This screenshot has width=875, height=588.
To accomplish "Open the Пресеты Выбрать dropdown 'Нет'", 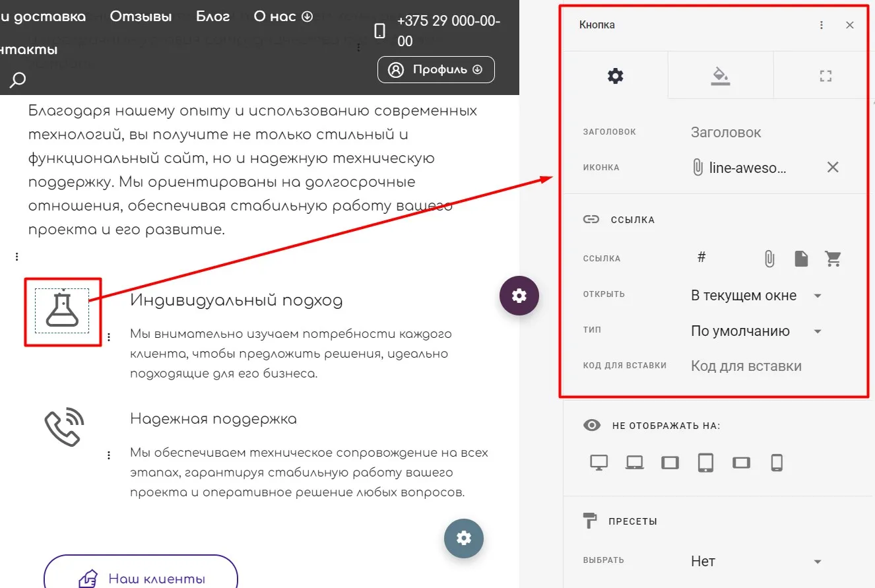I will tap(757, 561).
